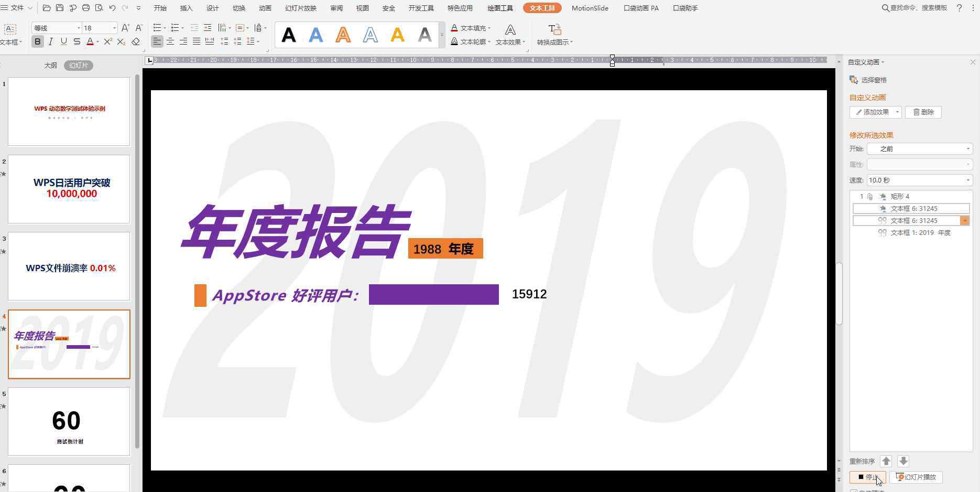Print the document with the printer icon

coord(86,8)
